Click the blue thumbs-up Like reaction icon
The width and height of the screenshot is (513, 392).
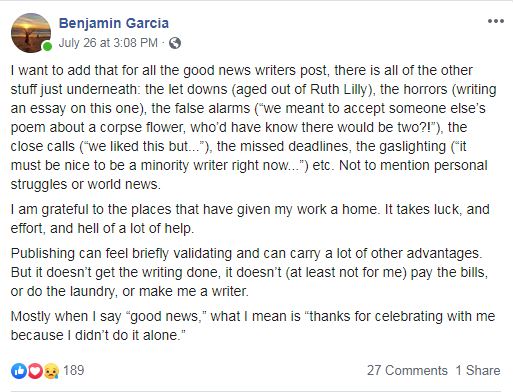[19, 371]
